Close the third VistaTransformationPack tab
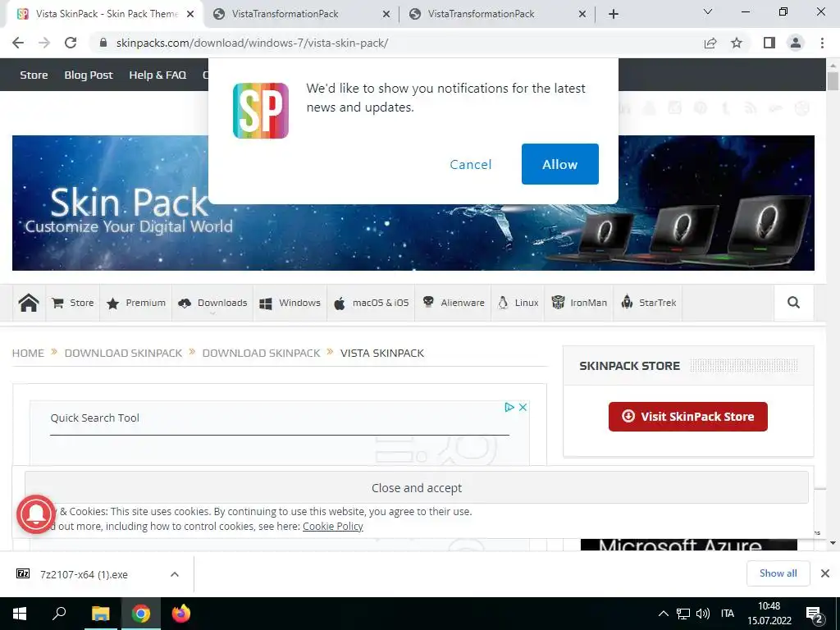This screenshot has width=840, height=630. (582, 15)
